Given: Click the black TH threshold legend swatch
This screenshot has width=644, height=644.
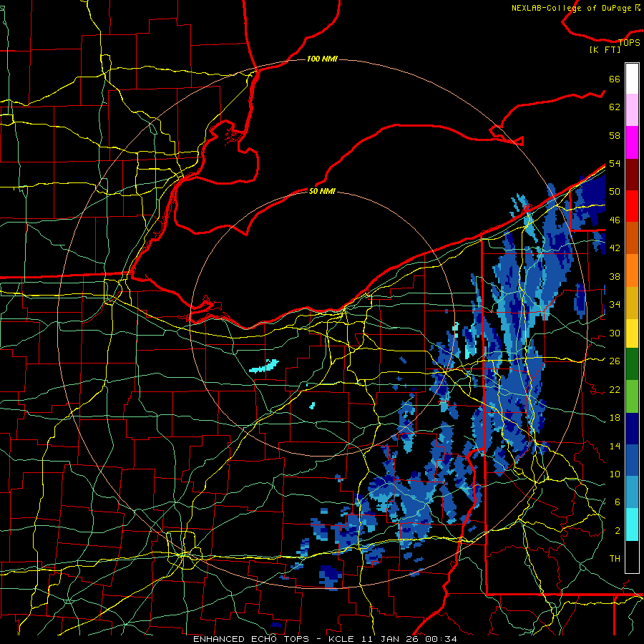Looking at the screenshot, I should [632, 557].
